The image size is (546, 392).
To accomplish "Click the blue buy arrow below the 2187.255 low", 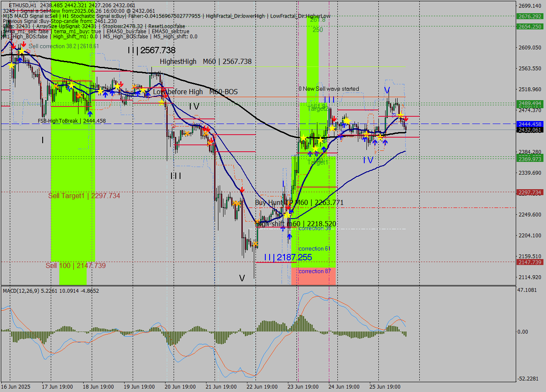I will pos(290,236).
